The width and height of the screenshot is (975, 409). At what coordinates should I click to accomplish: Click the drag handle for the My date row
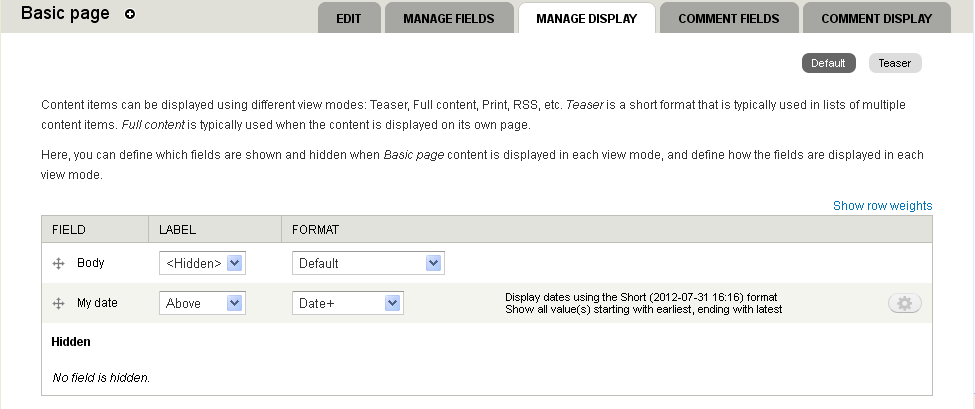(x=58, y=302)
